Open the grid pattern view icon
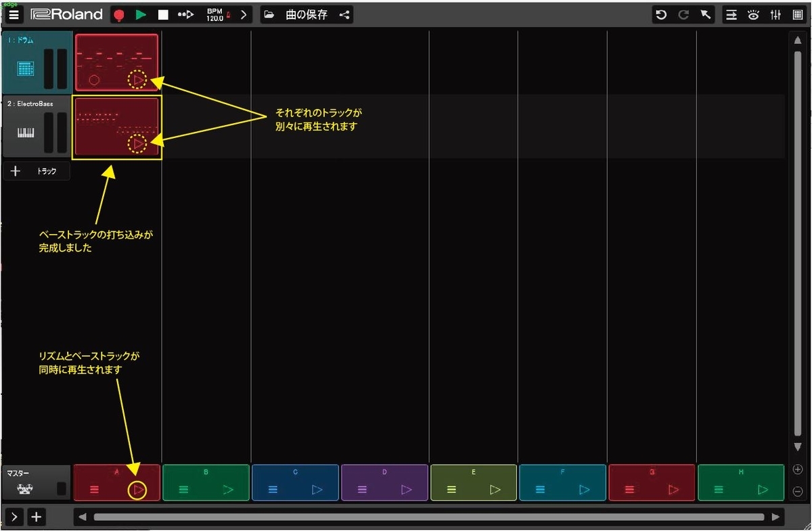This screenshot has width=812, height=531. tap(798, 15)
